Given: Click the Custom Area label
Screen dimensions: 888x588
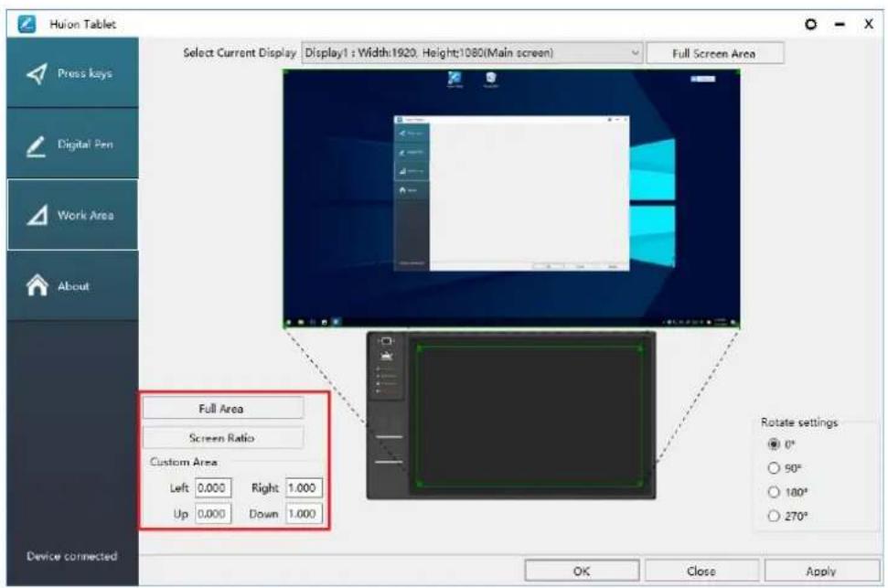Looking at the screenshot, I should pos(184,462).
